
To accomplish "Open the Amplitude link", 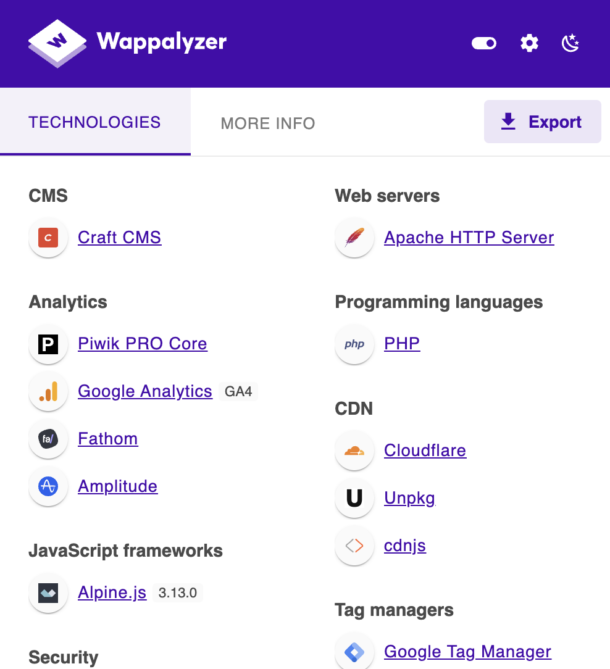I will click(118, 486).
